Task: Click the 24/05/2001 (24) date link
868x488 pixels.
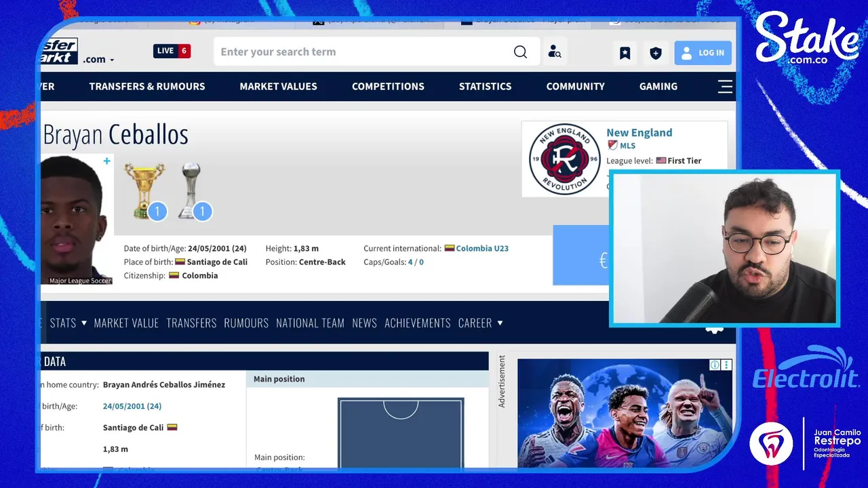Action: tap(132, 406)
